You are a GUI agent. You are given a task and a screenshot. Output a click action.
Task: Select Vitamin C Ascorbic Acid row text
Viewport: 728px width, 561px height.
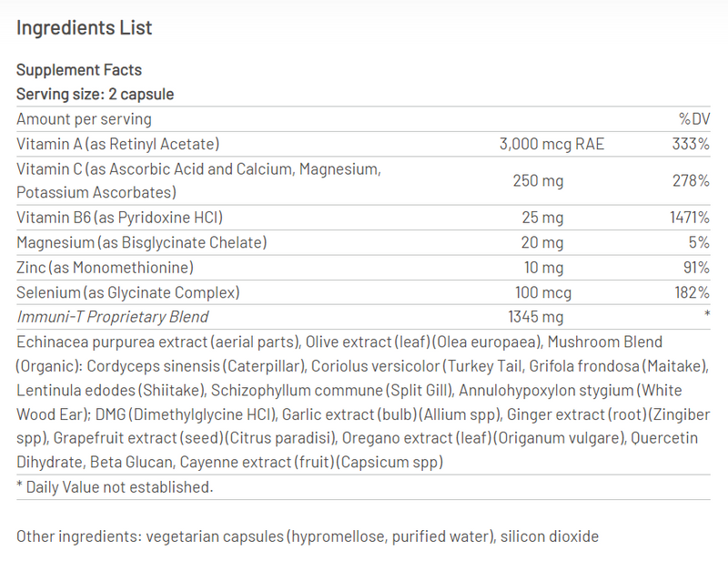[198, 181]
